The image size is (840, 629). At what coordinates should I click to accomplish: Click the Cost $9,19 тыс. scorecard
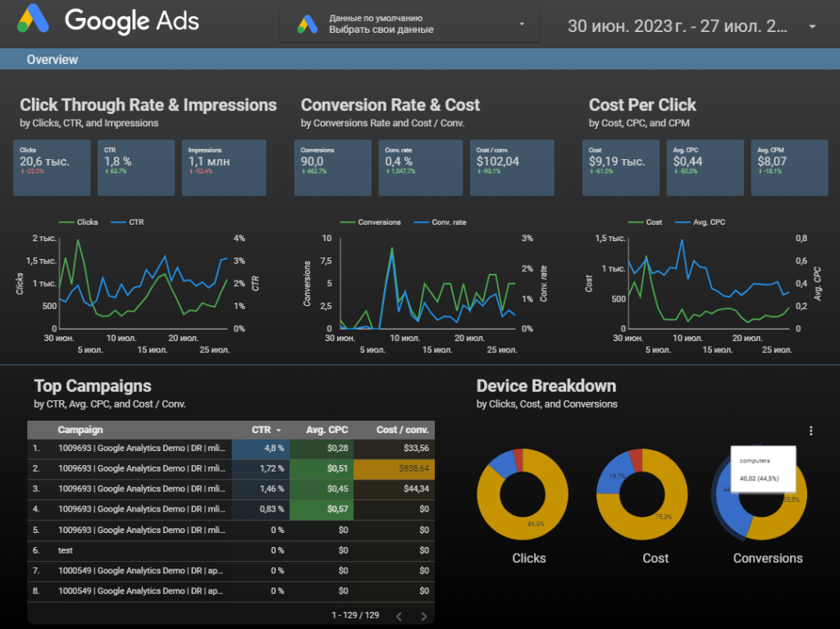click(x=621, y=167)
